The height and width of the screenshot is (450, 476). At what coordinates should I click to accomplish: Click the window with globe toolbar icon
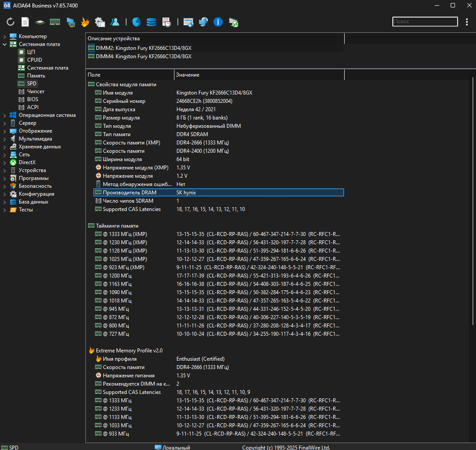coord(188,22)
